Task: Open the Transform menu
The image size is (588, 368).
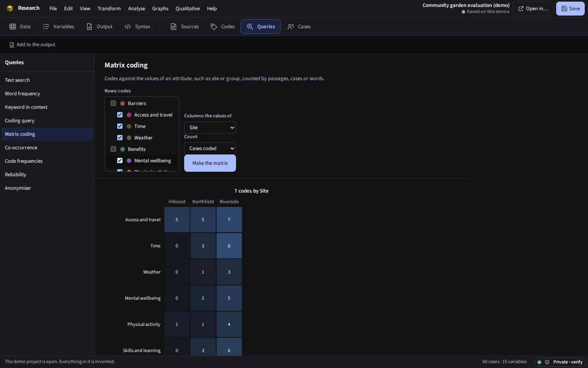Action: click(109, 9)
